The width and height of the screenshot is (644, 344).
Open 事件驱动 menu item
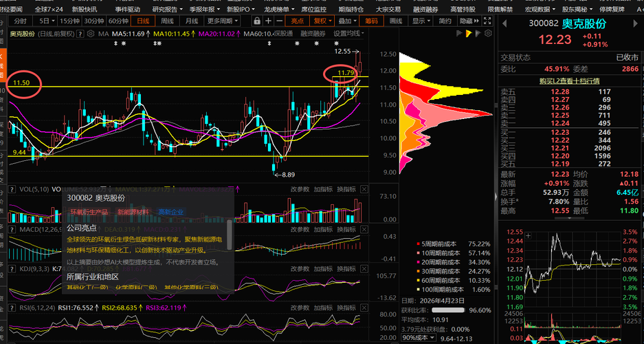point(127,9)
